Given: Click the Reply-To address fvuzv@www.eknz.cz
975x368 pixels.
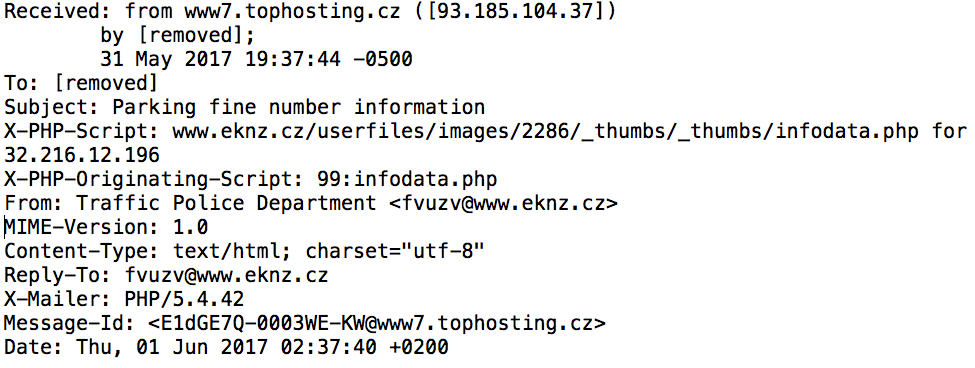Looking at the screenshot, I should pyautogui.click(x=226, y=275).
